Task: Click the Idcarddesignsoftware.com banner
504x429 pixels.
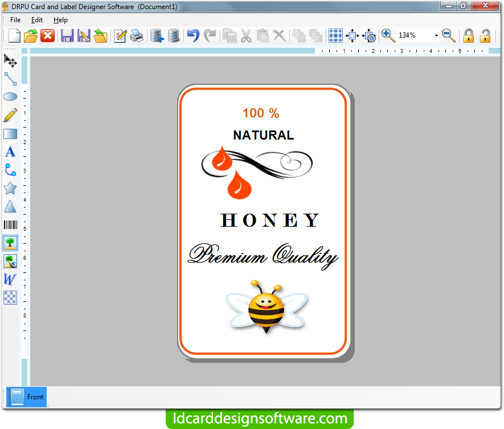Action: tap(260, 419)
